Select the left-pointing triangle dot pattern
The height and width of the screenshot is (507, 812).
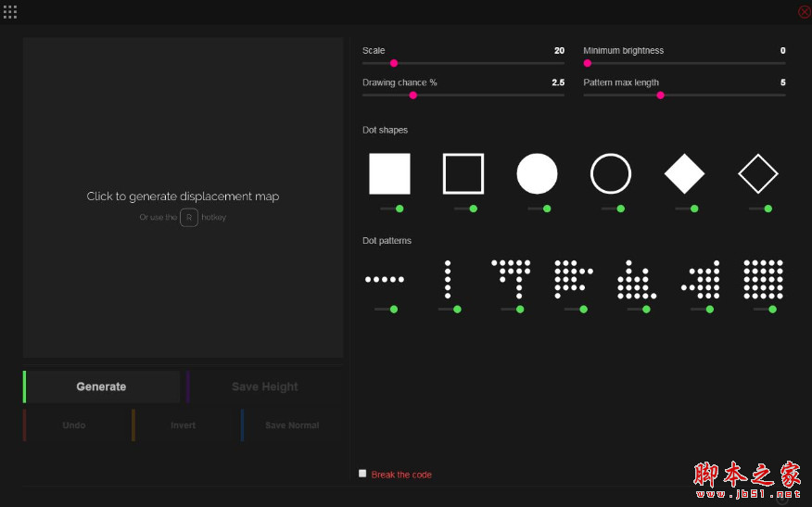click(700, 280)
